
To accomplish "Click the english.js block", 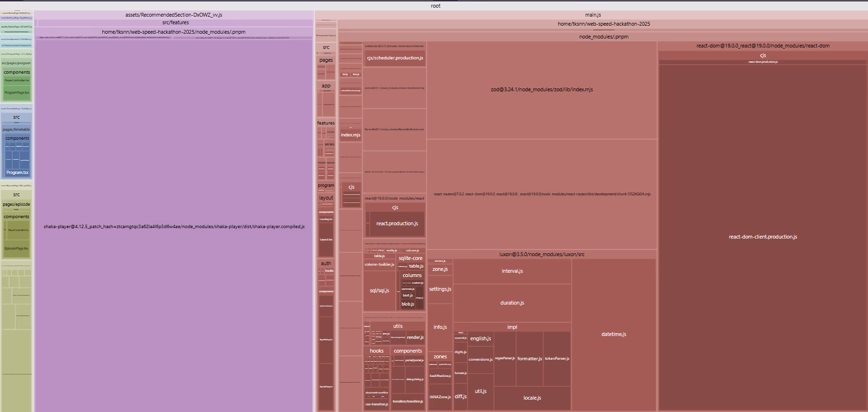I will 480,338.
